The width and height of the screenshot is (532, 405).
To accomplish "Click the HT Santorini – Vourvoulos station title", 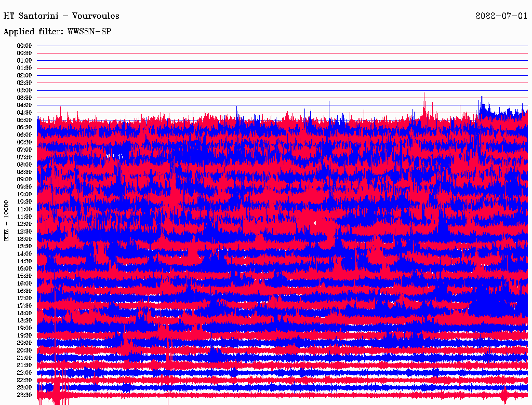I will point(61,16).
